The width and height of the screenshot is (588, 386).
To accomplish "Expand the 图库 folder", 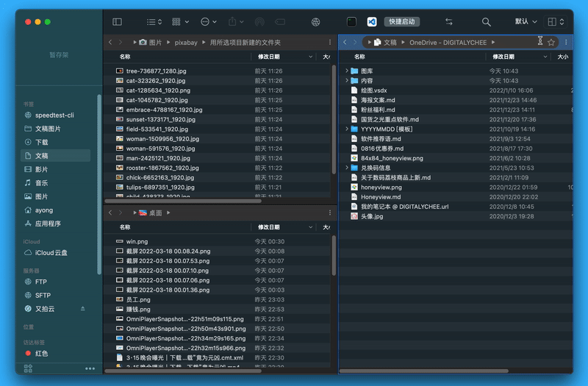I will (347, 71).
